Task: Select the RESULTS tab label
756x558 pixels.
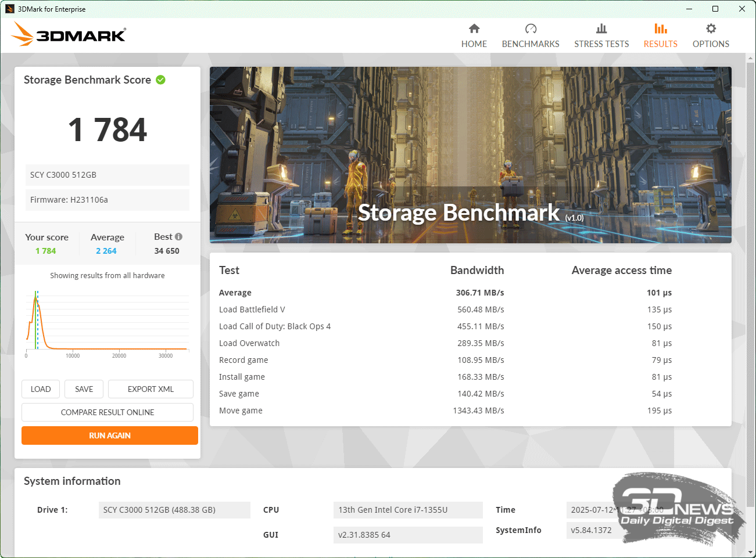Action: pyautogui.click(x=661, y=44)
